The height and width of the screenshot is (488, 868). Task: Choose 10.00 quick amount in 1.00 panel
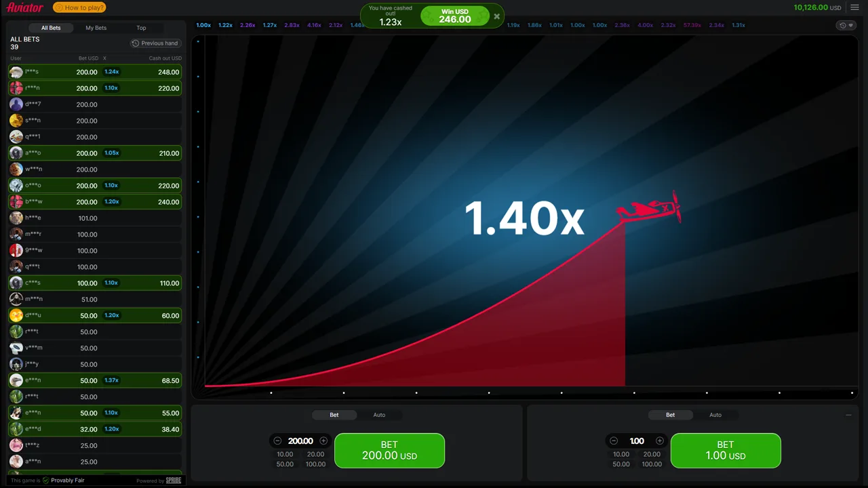click(x=621, y=454)
